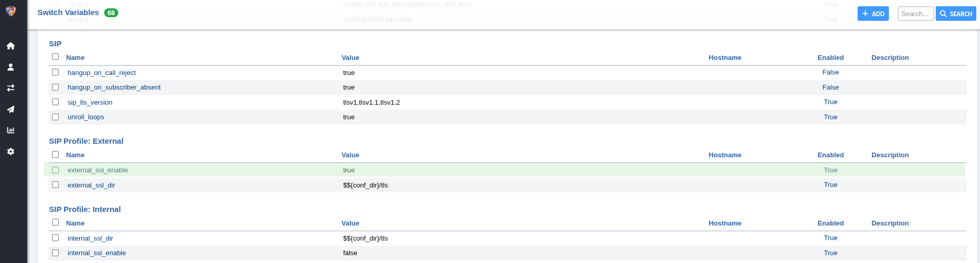Check the hangup_on_call_reject checkbox
This screenshot has height=263, width=980.
click(x=56, y=72)
